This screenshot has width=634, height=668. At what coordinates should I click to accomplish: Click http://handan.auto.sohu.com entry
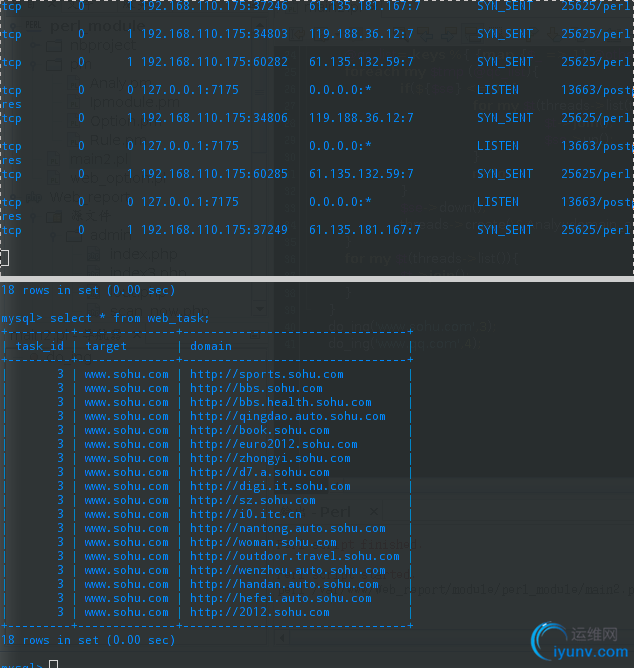coord(284,584)
